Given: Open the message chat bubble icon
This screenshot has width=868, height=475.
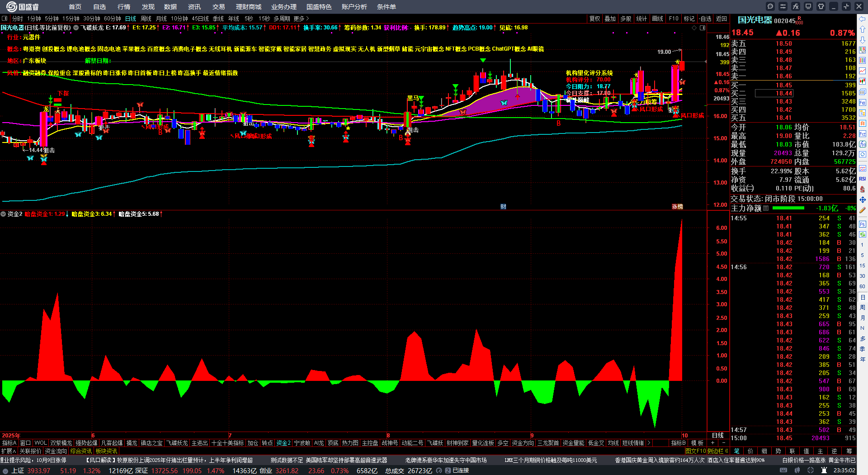Looking at the screenshot, I should [x=770, y=6].
